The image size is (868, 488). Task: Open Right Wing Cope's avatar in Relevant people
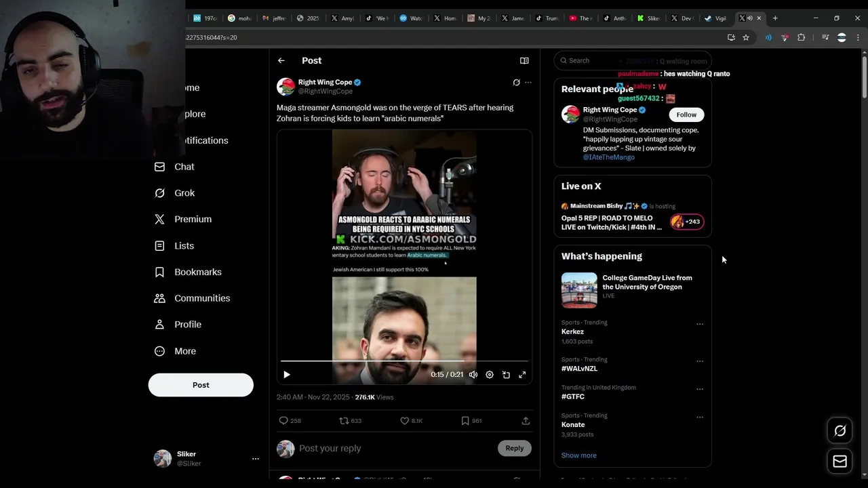(x=570, y=115)
